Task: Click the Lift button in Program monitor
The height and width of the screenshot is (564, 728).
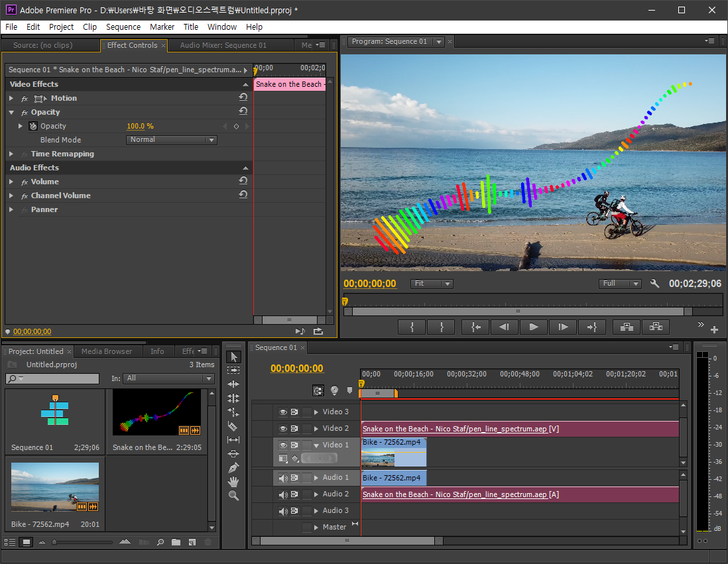Action: (627, 327)
